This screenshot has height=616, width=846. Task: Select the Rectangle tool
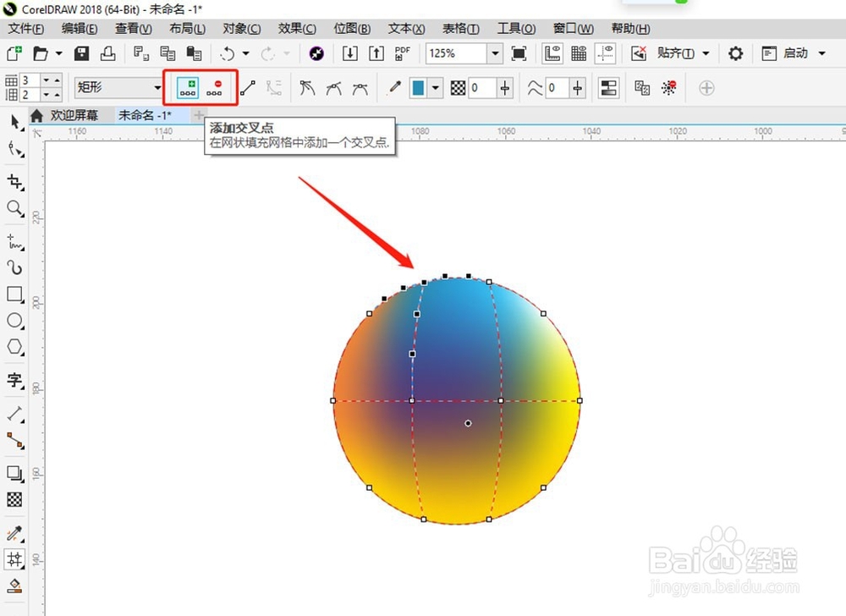(x=15, y=294)
